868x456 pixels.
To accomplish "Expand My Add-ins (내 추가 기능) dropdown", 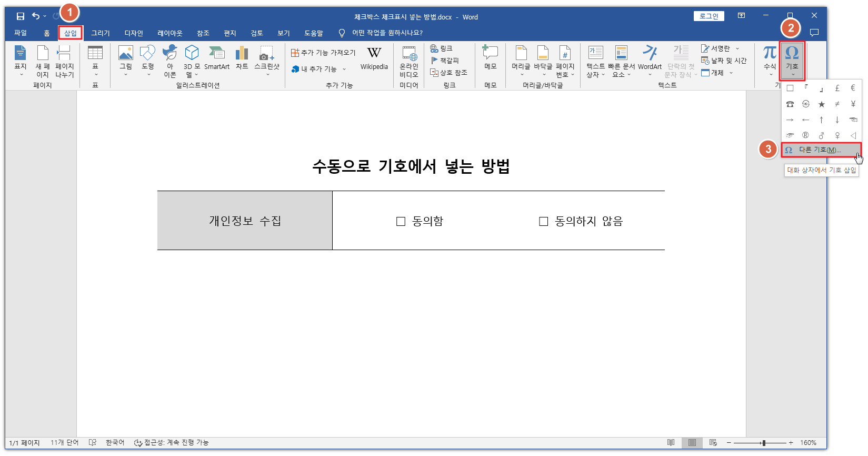I will click(x=344, y=69).
